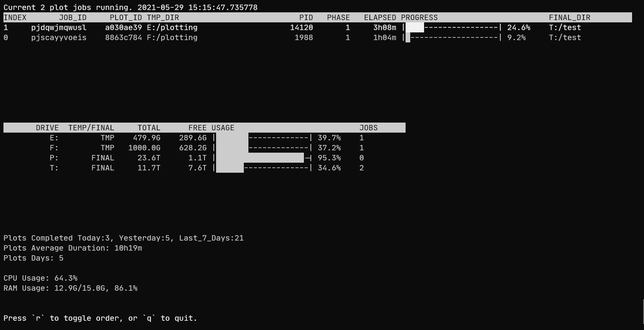Select the PLOT_ID column header
644x330 pixels.
126,17
